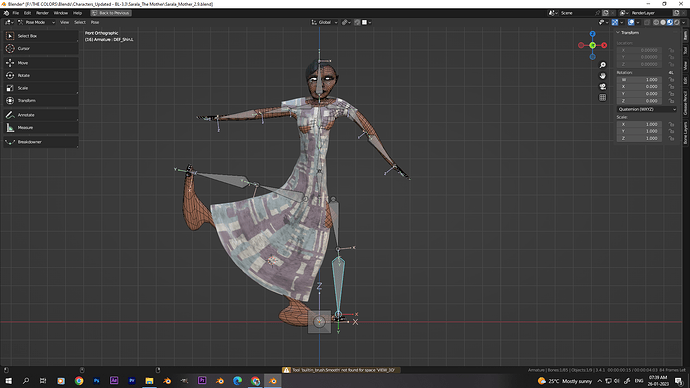Open the editor type selector icon
The height and width of the screenshot is (388, 690).
coord(9,22)
